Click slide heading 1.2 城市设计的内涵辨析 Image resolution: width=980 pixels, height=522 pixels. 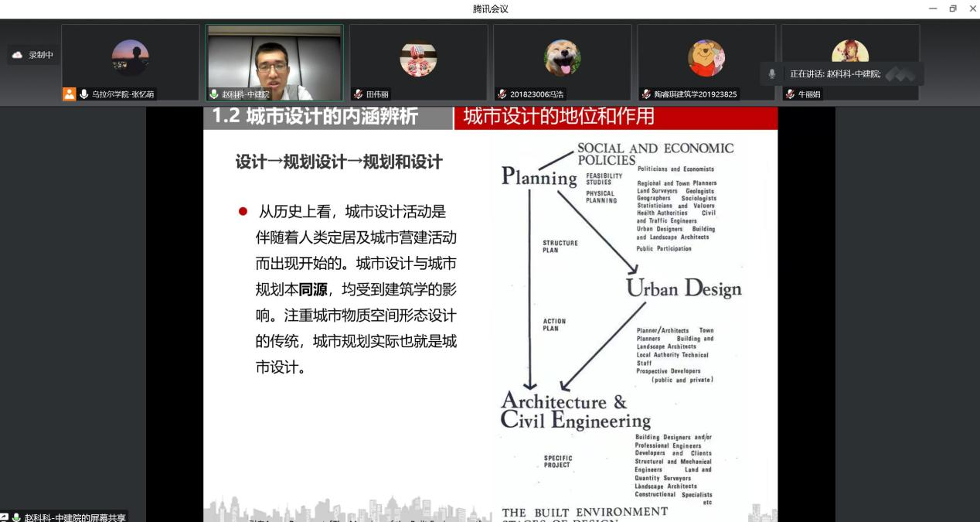(315, 117)
